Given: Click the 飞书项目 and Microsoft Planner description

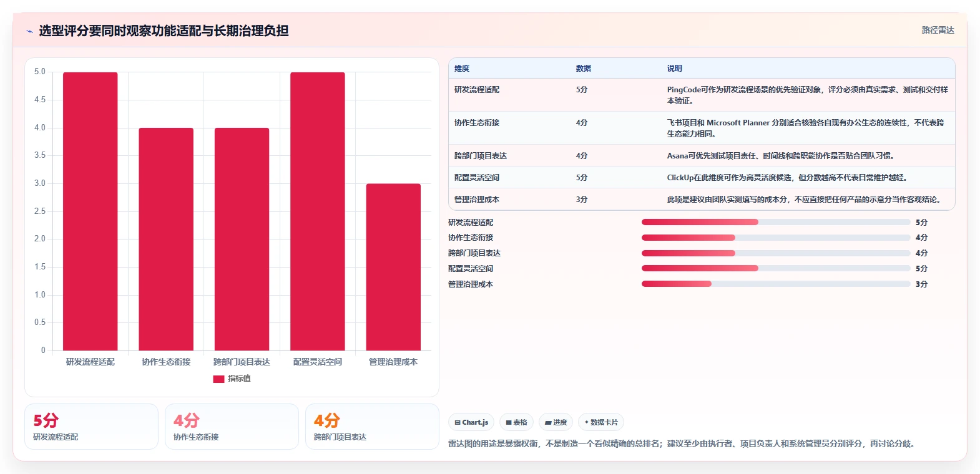Looking at the screenshot, I should [x=805, y=128].
